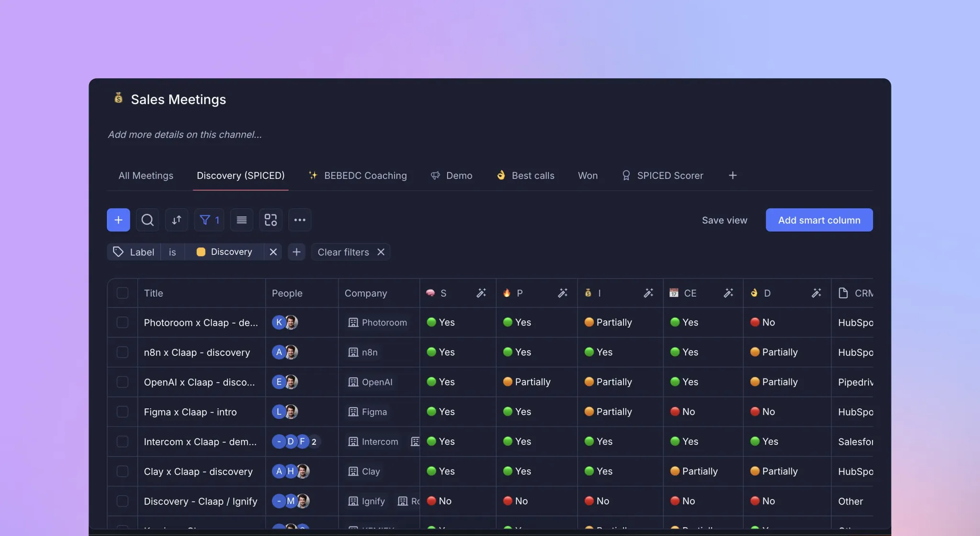Tick the checkbox for Photoroom x Claap row

(122, 322)
